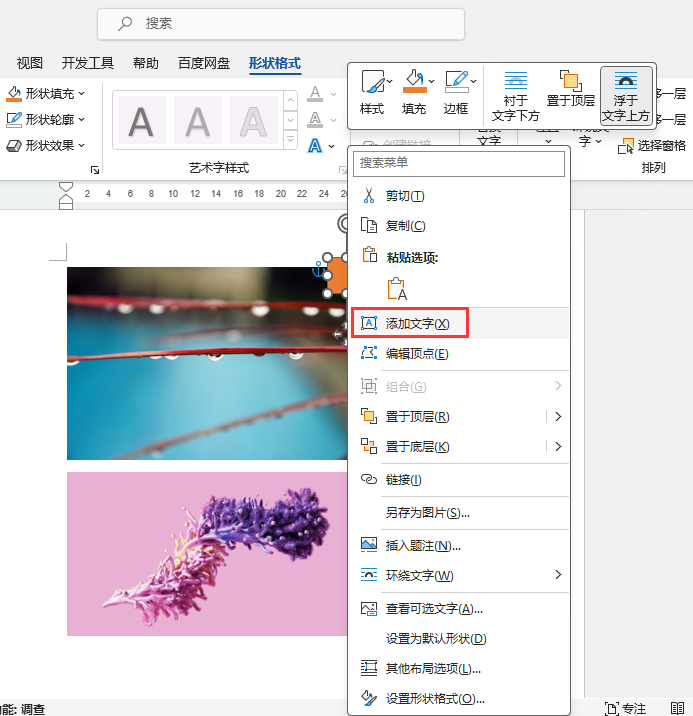This screenshot has height=716, width=693.
Task: Switch to the View (视图) tab
Action: coord(30,63)
